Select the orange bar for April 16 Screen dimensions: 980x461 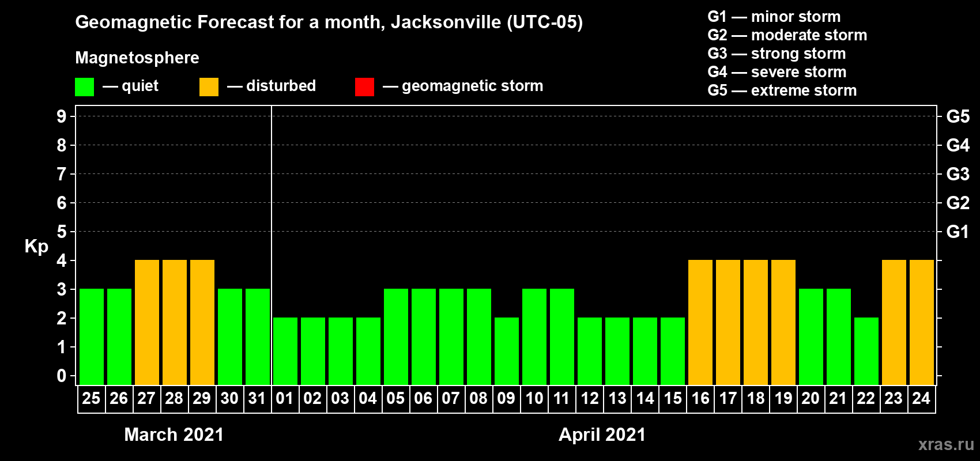[x=700, y=322]
